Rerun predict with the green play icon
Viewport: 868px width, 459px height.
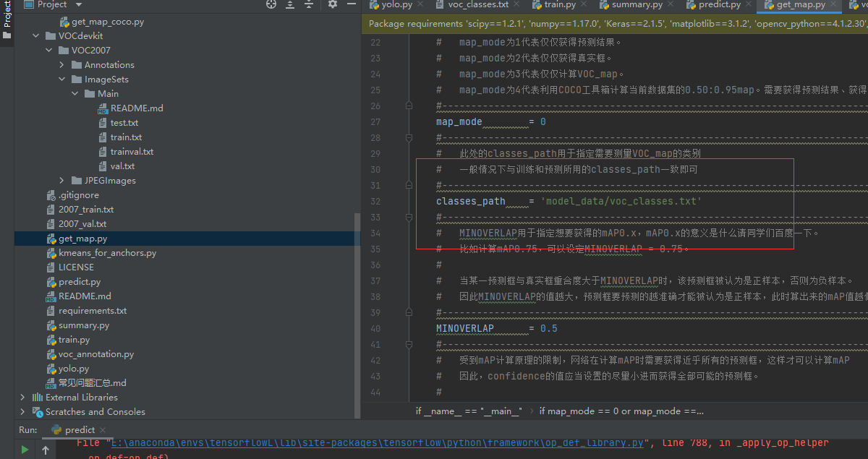click(x=25, y=450)
